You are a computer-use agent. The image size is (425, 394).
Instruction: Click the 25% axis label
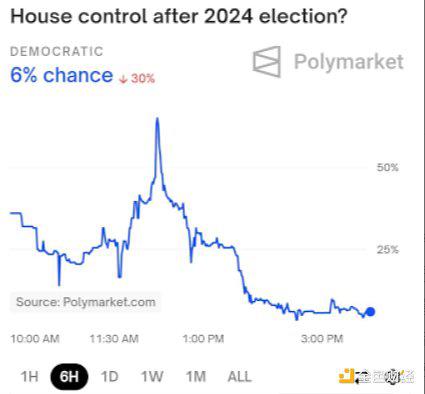click(x=388, y=249)
